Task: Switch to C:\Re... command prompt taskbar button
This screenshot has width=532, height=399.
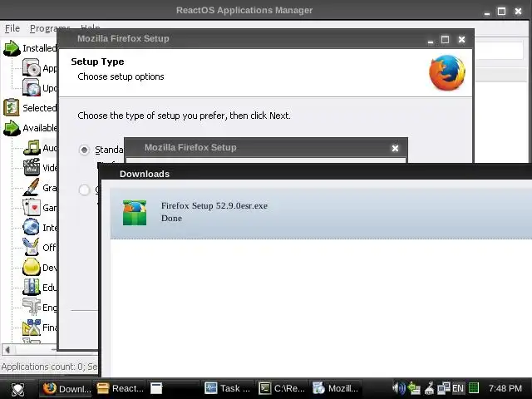Action: click(x=282, y=388)
